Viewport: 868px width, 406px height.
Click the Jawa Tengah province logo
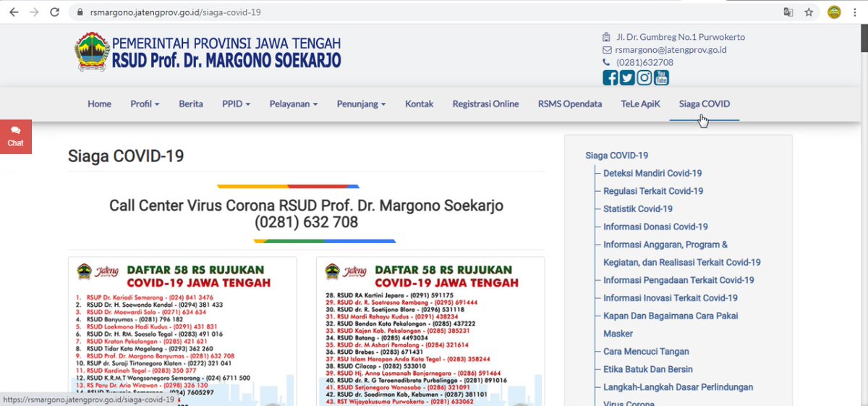[92, 51]
